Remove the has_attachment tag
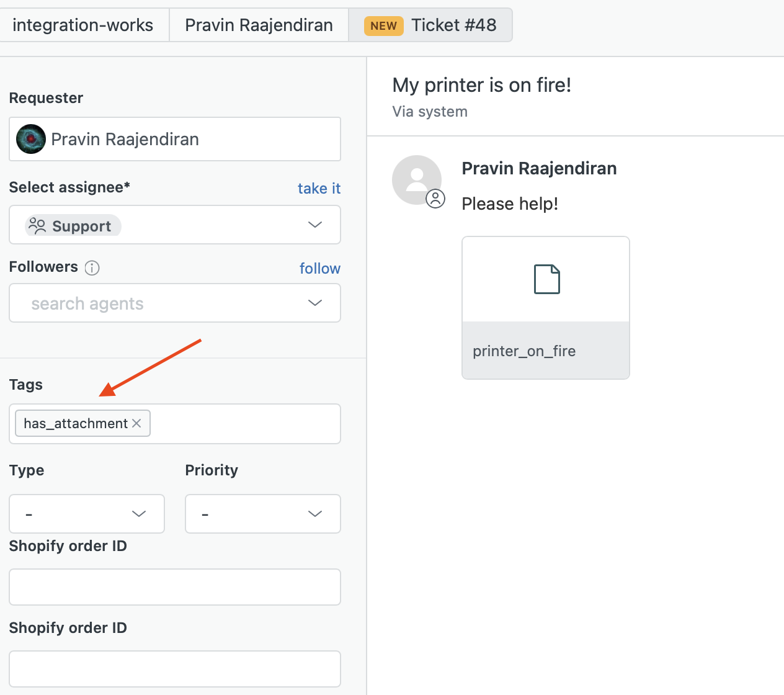 coord(137,423)
